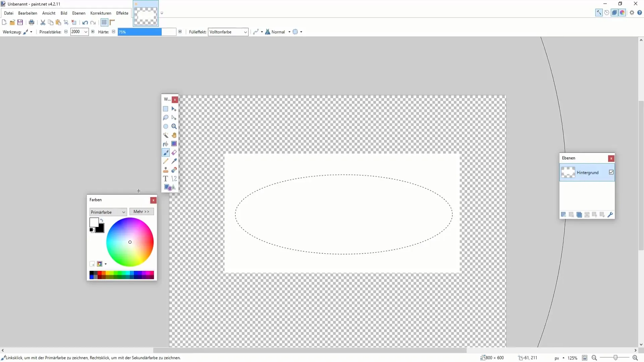
Task: Click the Mehr >> button
Action: 142,212
